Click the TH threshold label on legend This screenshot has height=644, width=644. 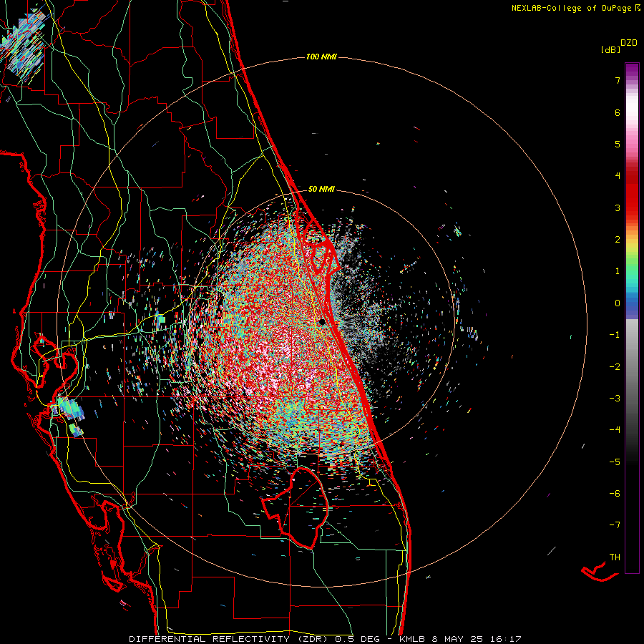[615, 557]
